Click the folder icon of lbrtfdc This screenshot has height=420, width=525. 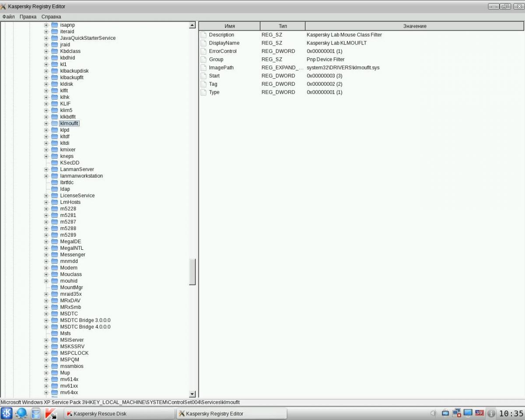pyautogui.click(x=54, y=182)
